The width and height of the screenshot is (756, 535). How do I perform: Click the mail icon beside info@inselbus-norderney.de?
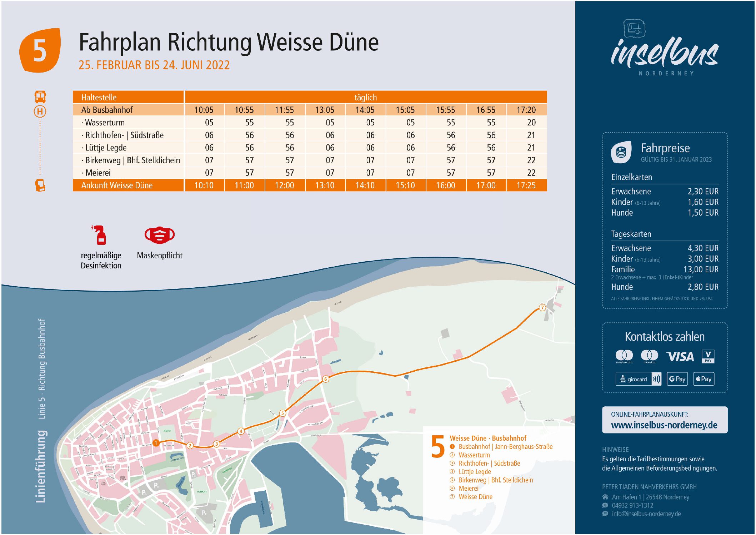pos(605,514)
